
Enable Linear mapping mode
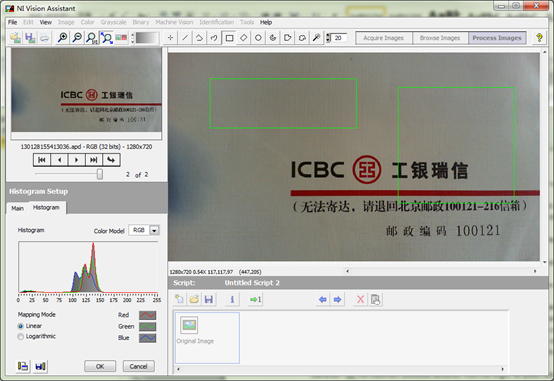tap(20, 326)
